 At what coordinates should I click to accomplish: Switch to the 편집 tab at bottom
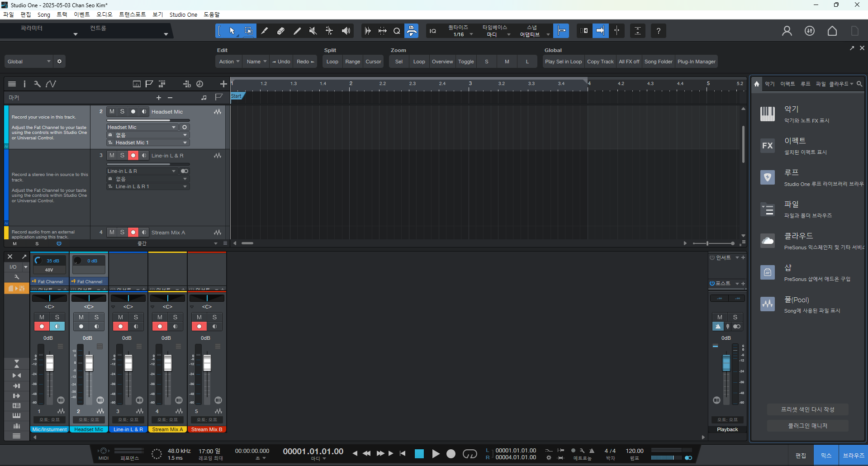coord(801,455)
